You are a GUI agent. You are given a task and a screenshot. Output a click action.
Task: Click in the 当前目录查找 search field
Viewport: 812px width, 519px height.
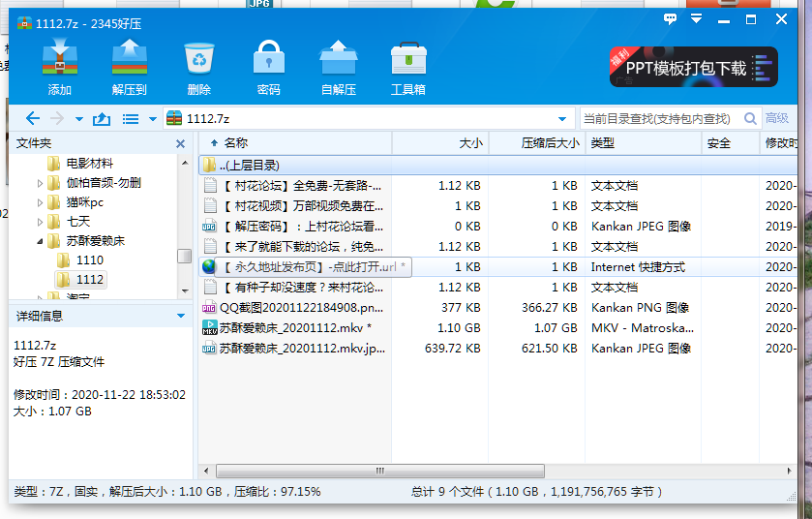[x=658, y=118]
